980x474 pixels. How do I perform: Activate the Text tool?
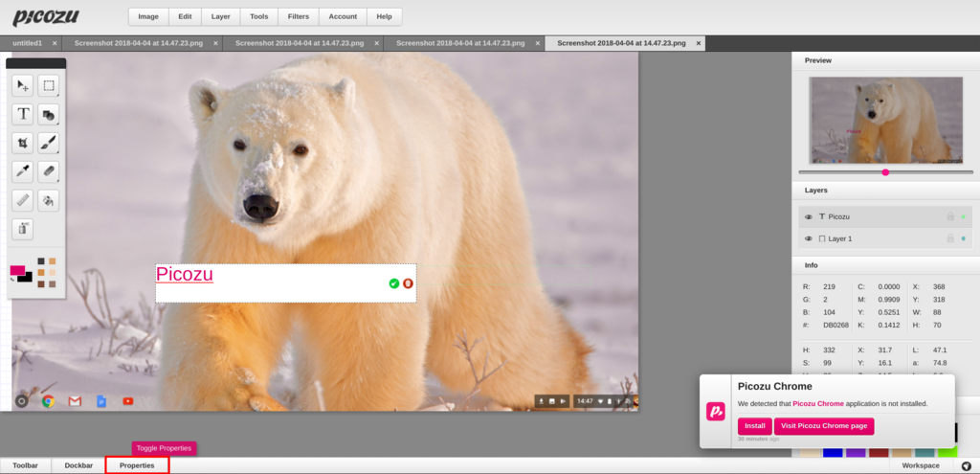pyautogui.click(x=23, y=115)
